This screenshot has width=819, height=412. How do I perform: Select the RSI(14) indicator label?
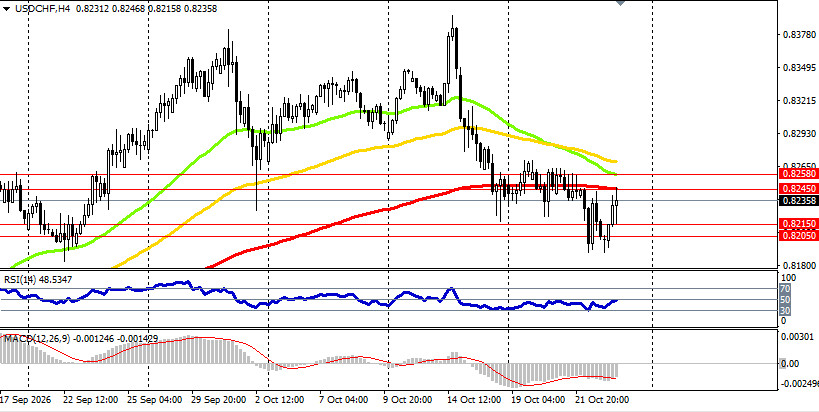point(18,280)
